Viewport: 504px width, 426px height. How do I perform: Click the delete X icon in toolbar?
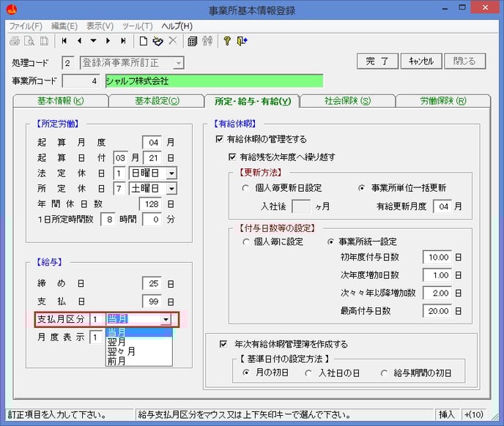pos(173,41)
